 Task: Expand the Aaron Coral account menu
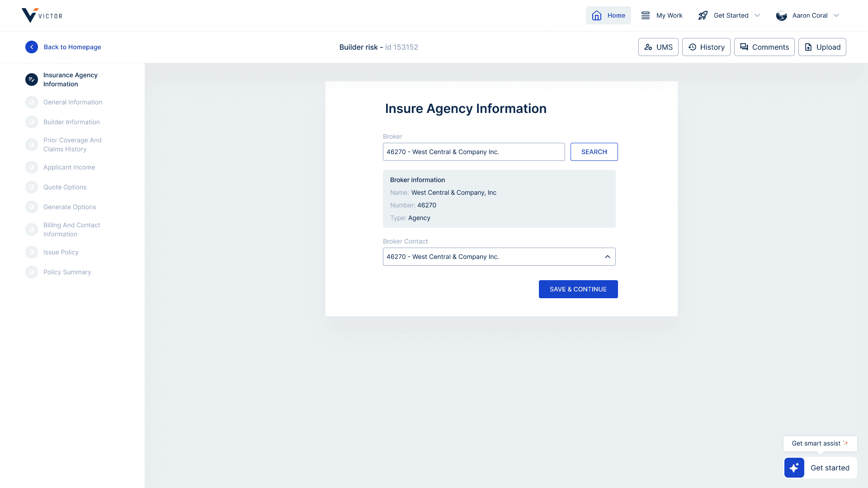pyautogui.click(x=836, y=15)
